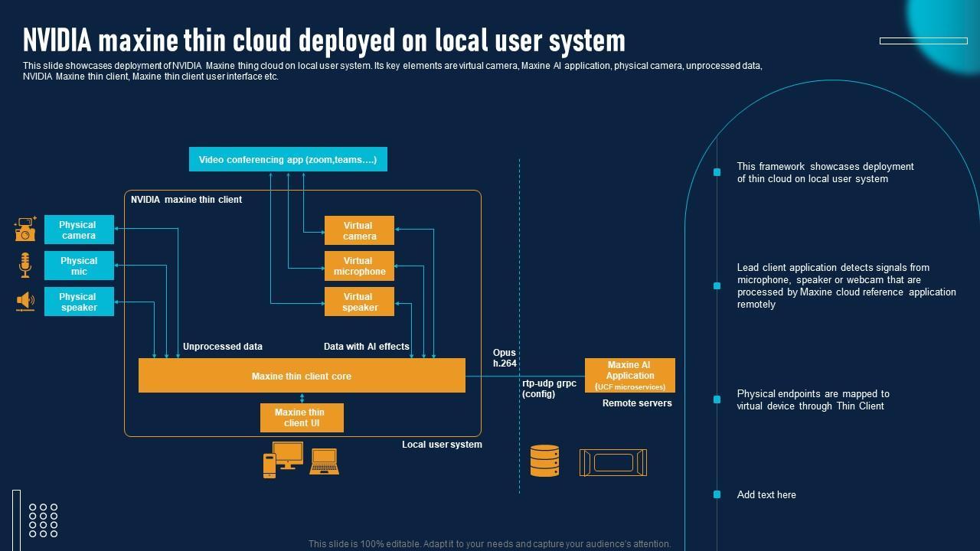
Task: Click the Maxine thin client UI box
Action: coord(302,418)
